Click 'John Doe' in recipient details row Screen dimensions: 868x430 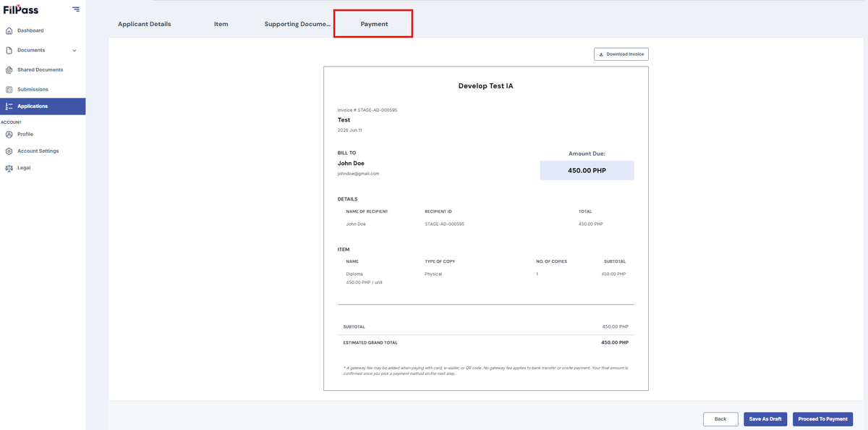pyautogui.click(x=356, y=224)
